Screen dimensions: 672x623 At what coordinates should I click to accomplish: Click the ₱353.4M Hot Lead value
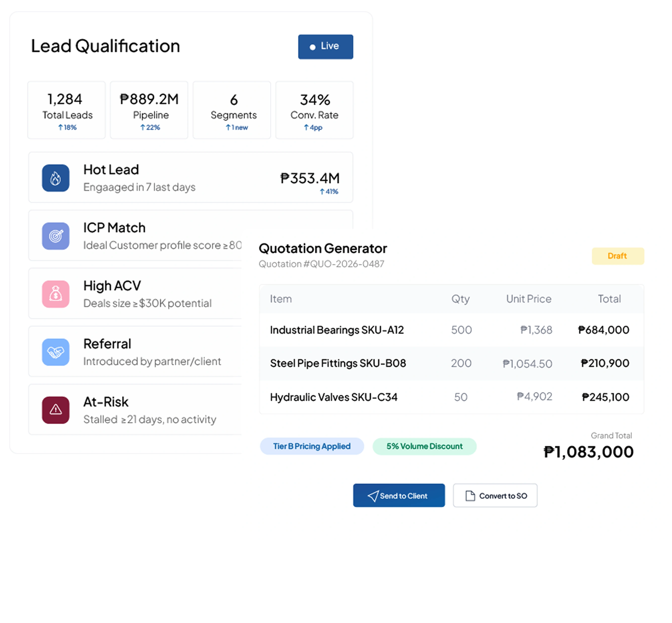click(310, 178)
